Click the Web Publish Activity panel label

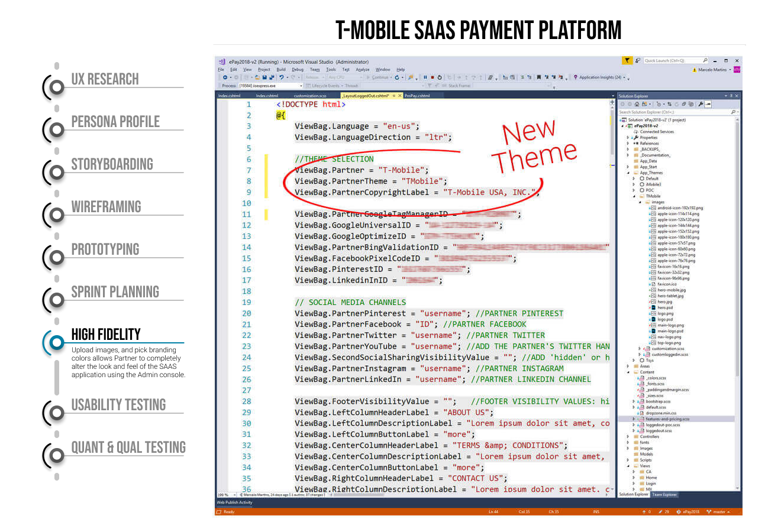[234, 502]
